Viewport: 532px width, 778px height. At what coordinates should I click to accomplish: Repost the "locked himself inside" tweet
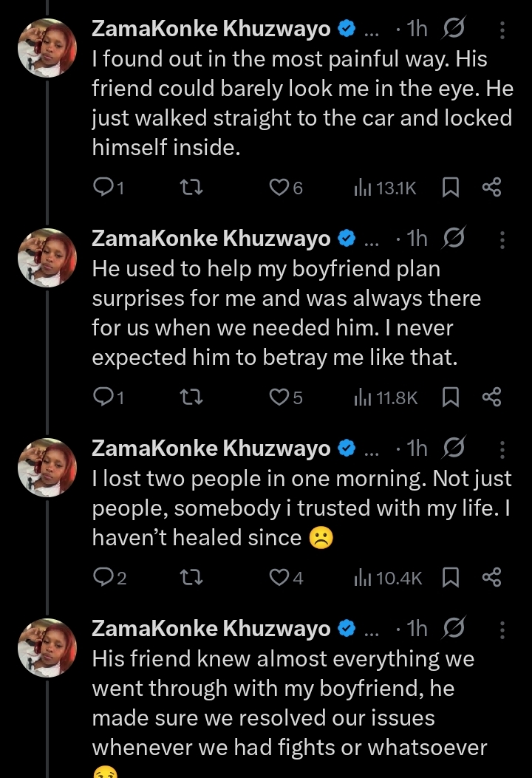pyautogui.click(x=192, y=188)
